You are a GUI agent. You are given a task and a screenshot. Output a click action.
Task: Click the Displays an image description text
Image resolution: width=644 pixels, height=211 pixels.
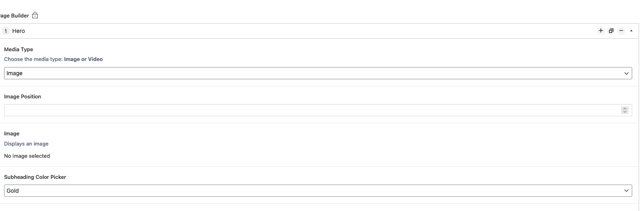26,144
